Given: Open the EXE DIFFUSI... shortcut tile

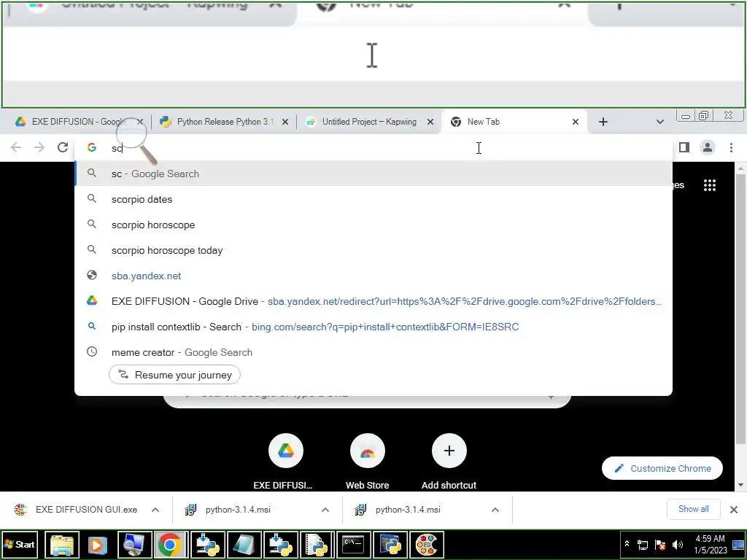Looking at the screenshot, I should [x=285, y=461].
